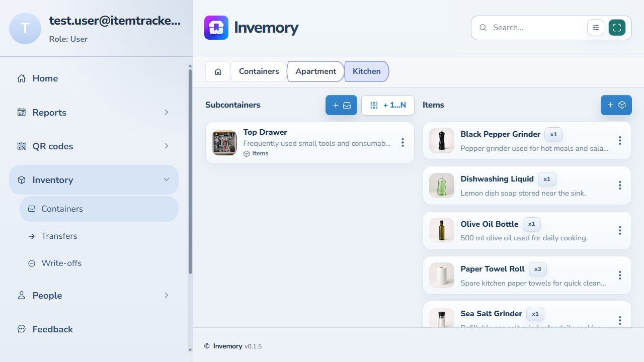
Task: Bulk add subcontainers with +1...N button
Action: point(388,105)
